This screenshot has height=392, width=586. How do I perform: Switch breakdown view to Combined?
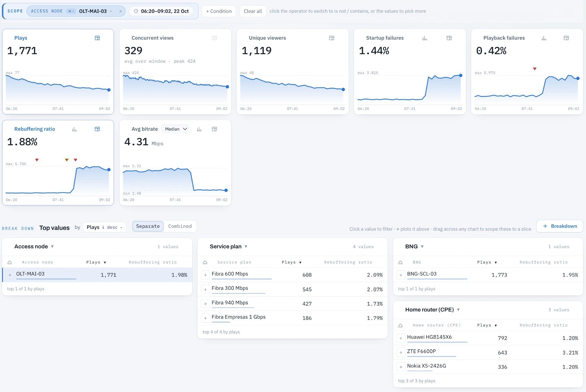click(180, 226)
